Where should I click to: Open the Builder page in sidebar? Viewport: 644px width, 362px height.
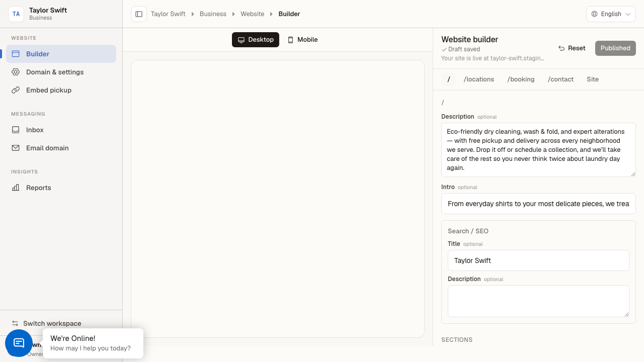click(61, 54)
